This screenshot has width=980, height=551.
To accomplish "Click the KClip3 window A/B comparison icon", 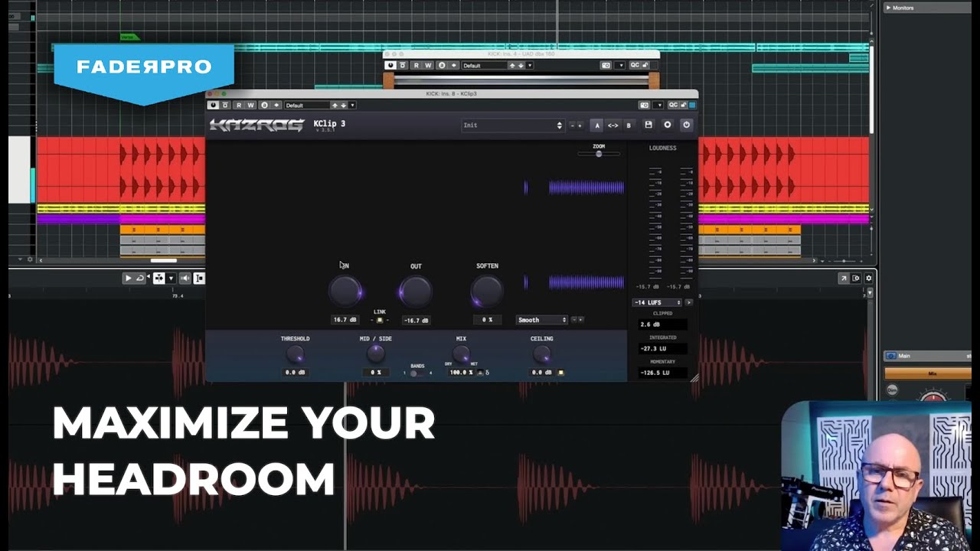I will click(x=264, y=105).
